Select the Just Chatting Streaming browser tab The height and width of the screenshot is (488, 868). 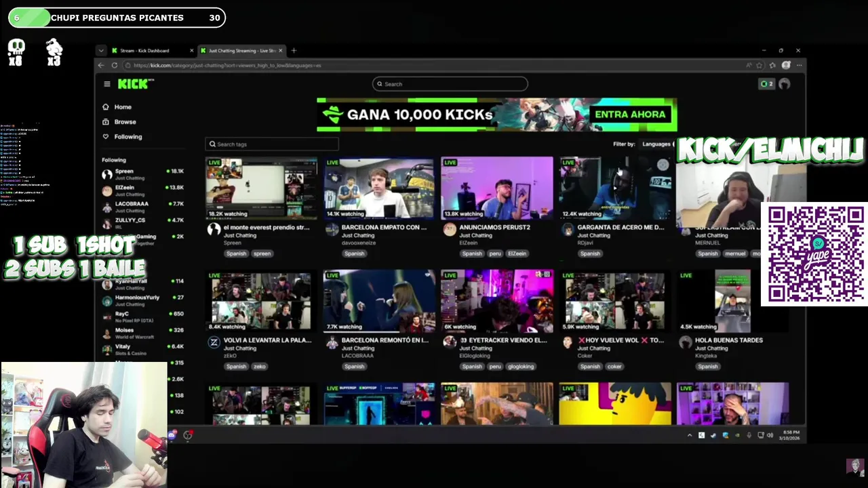[x=241, y=50]
